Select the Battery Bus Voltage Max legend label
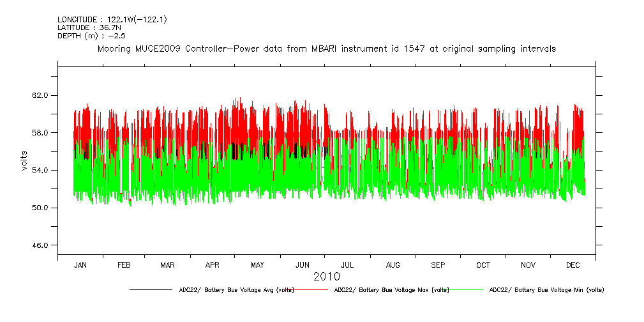Image resolution: width=644 pixels, height=322 pixels. click(391, 290)
